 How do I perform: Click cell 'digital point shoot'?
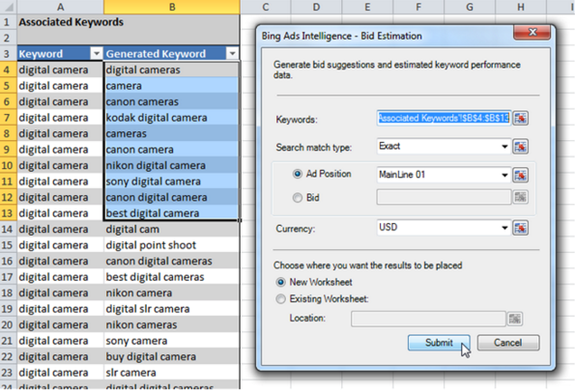click(x=172, y=245)
